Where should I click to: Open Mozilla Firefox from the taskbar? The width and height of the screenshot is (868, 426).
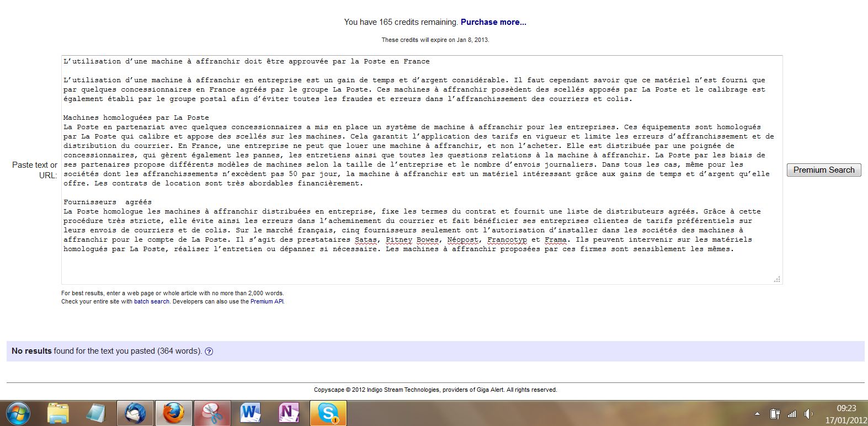tap(173, 413)
